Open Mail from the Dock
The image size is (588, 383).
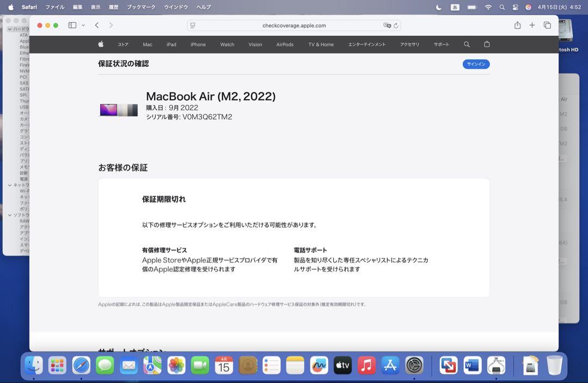click(x=128, y=365)
